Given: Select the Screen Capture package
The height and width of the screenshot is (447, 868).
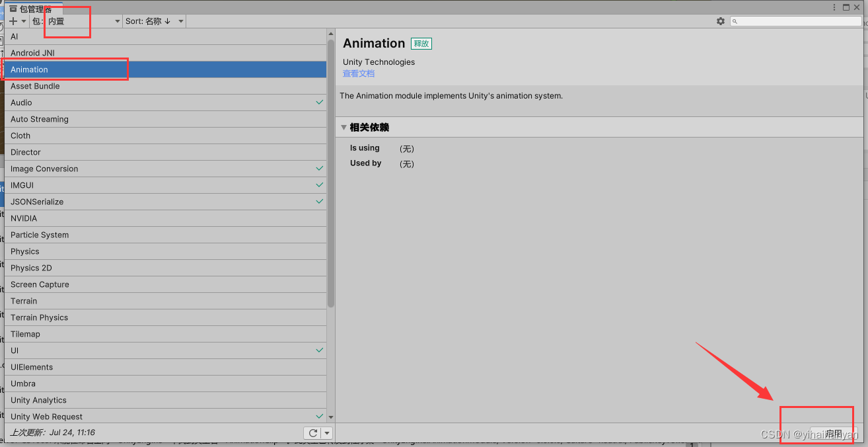Looking at the screenshot, I should click(166, 284).
